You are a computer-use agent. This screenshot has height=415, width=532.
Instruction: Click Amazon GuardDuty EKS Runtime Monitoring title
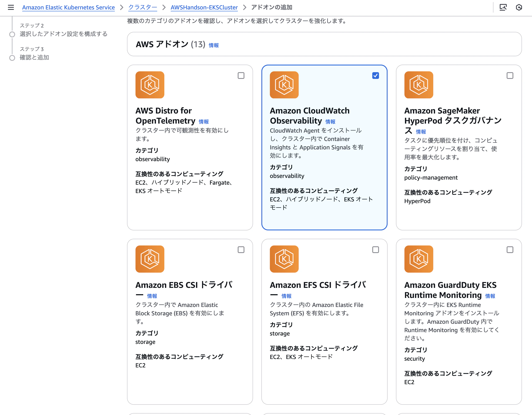[x=450, y=290]
